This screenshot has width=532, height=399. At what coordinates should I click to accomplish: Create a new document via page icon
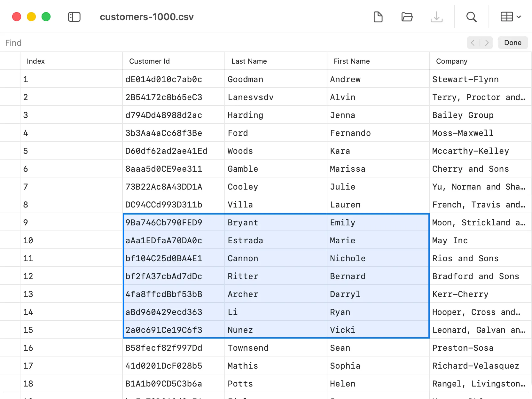378,17
